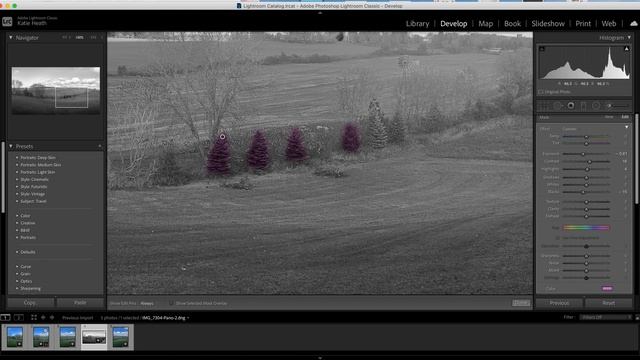Open the Develop module
Viewport: 640px width, 360px height.
pyautogui.click(x=453, y=24)
